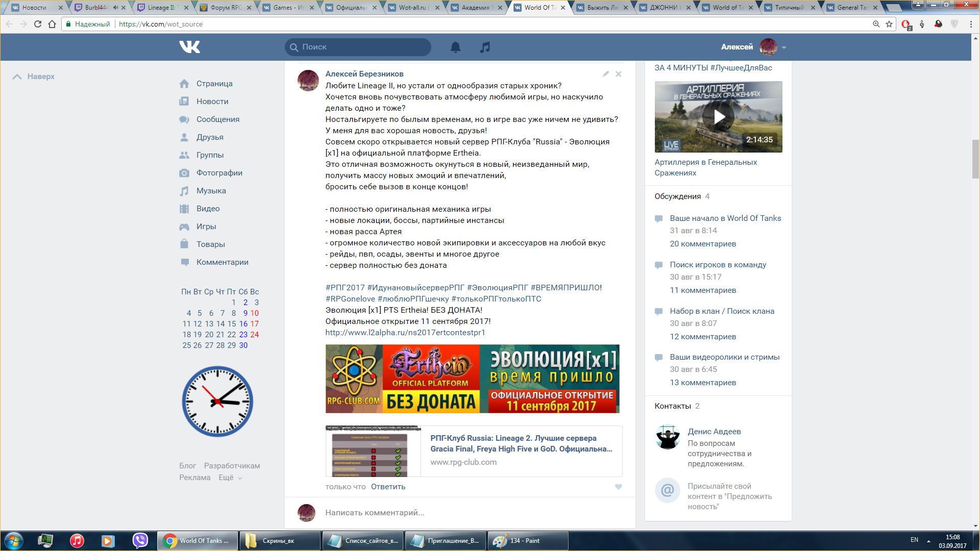This screenshot has width=980, height=551.
Task: Open the 134 - Paint taskbar window
Action: coord(528,541)
